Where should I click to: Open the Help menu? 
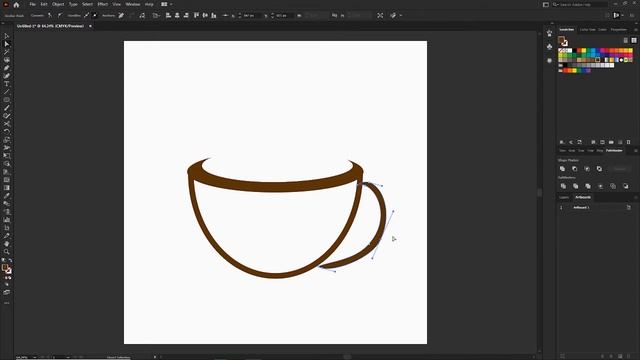tap(149, 4)
